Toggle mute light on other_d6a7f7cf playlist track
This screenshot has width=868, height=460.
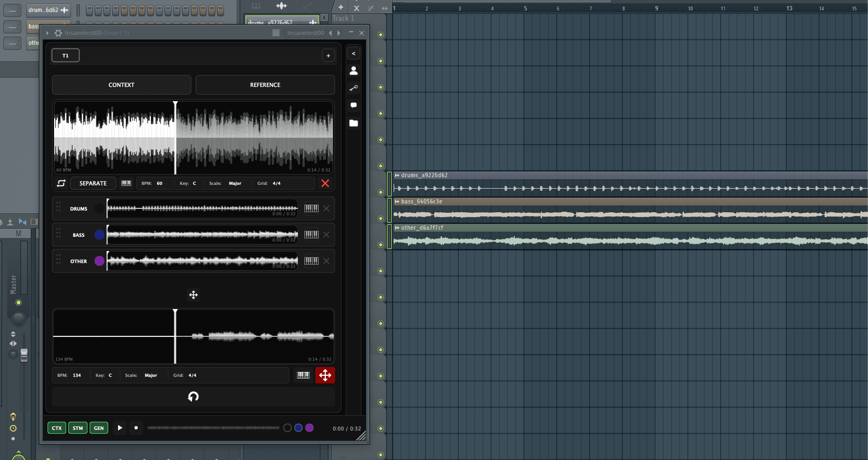381,244
